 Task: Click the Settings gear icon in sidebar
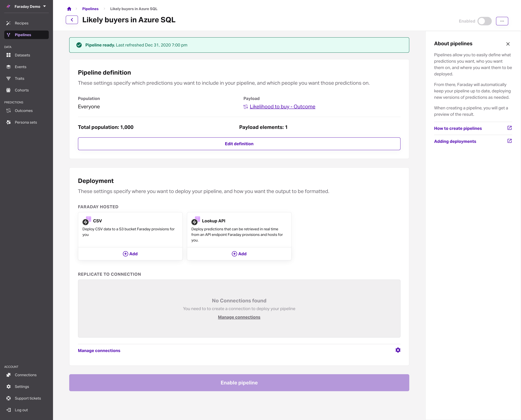point(9,387)
